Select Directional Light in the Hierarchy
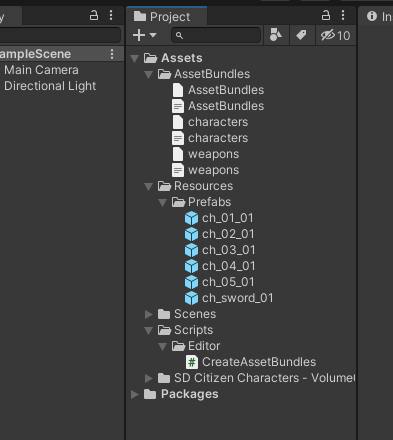The image size is (393, 440). tap(50, 86)
